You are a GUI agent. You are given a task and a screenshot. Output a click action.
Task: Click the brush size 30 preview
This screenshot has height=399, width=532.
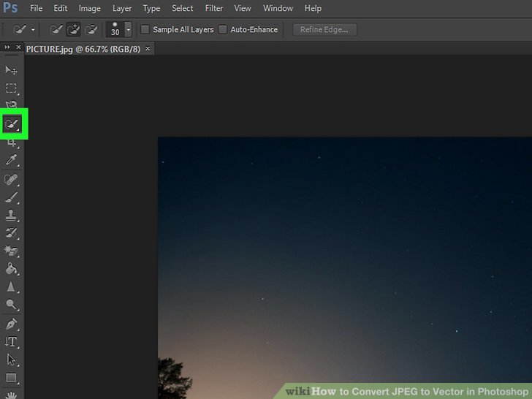click(x=115, y=29)
